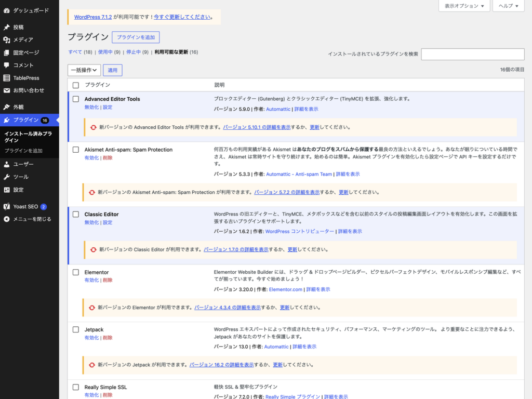Click the Dashboard gauge icon in sidebar
Screen dimensions: 532x399
(6, 10)
